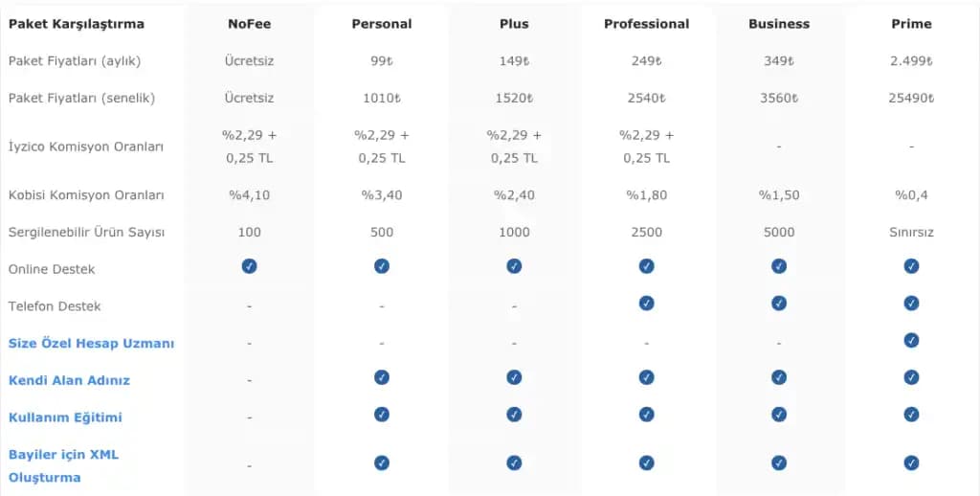Open the Kendi Alan Adınız link
Screen dimensions: 980x496
[x=69, y=380]
